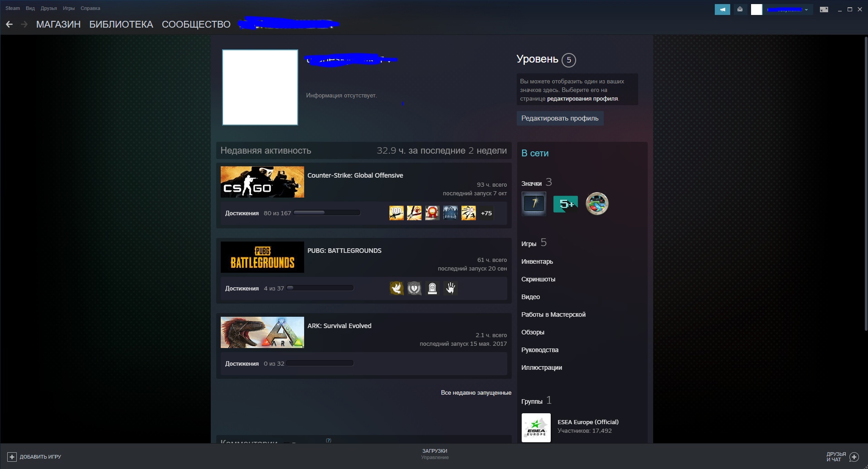Open the Значки badges link

click(537, 183)
